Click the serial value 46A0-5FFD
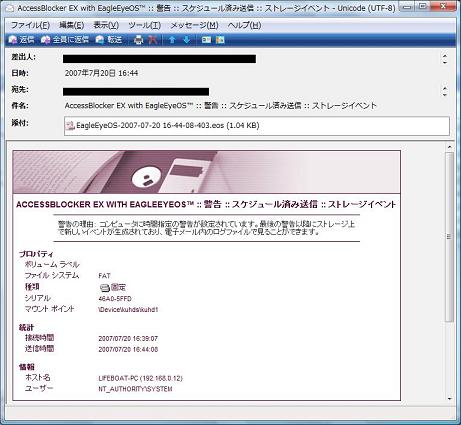The width and height of the screenshot is (461, 425). coord(115,299)
